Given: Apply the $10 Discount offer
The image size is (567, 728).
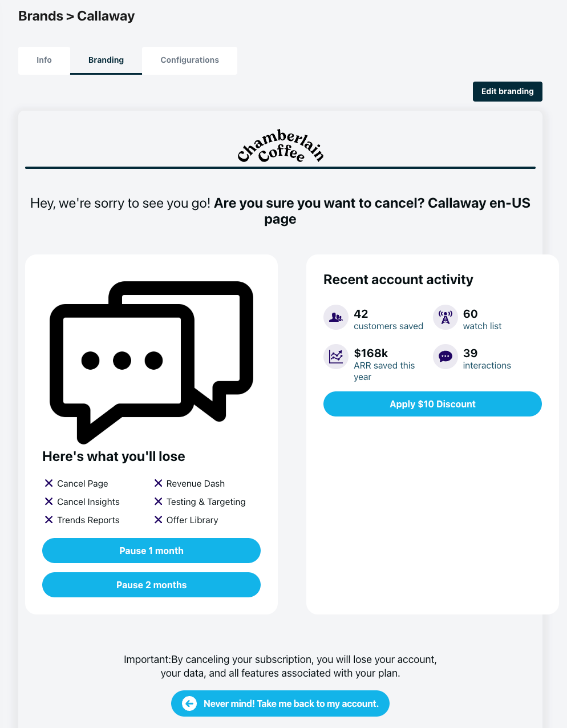Looking at the screenshot, I should pos(432,404).
